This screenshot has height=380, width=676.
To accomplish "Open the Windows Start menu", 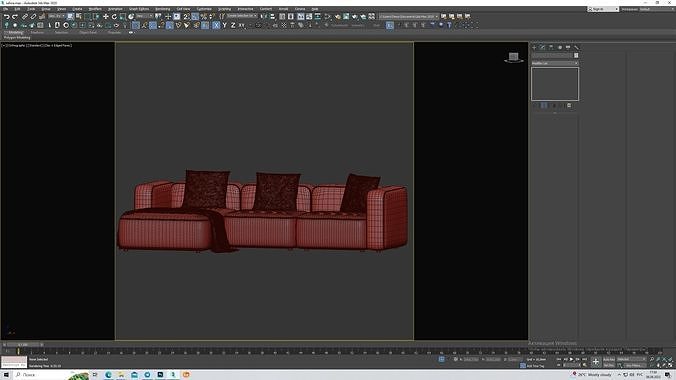I will (6, 375).
